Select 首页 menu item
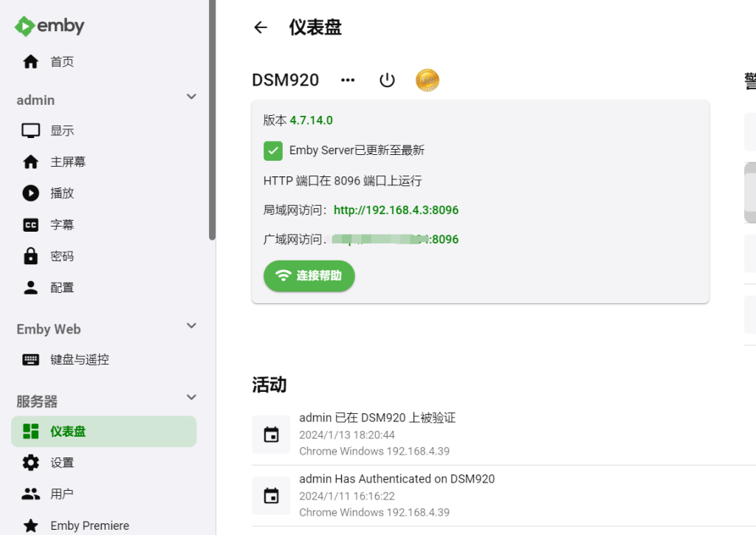Screen dimensions: 756x535 103,62
